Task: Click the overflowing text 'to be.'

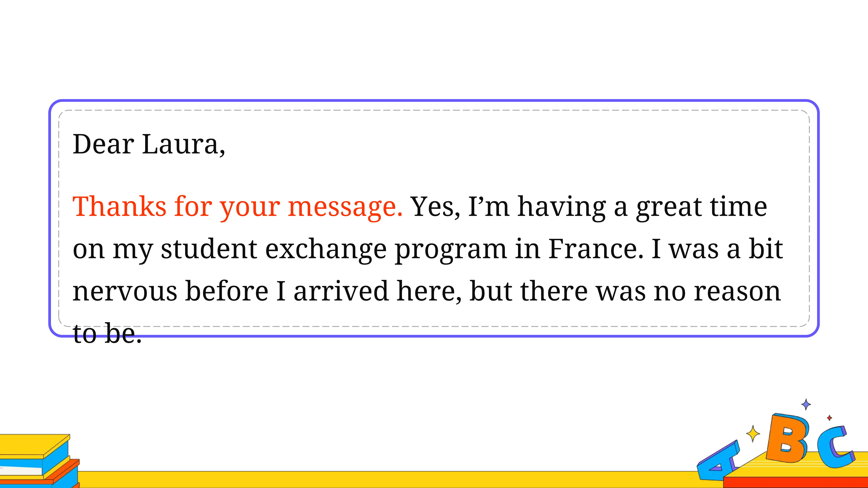Action: [x=107, y=333]
